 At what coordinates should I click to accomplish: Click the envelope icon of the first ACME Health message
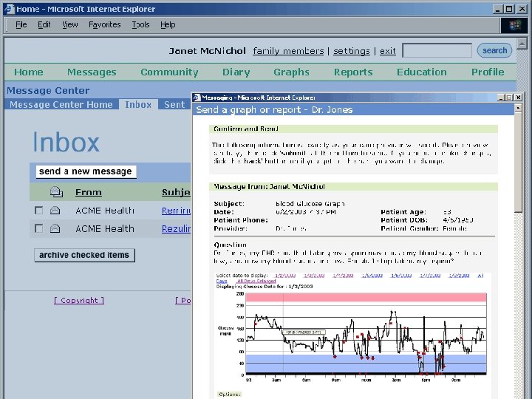(x=55, y=211)
